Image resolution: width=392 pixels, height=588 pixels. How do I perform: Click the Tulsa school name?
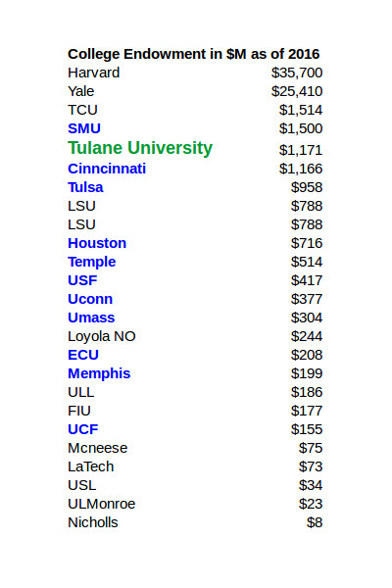[85, 187]
